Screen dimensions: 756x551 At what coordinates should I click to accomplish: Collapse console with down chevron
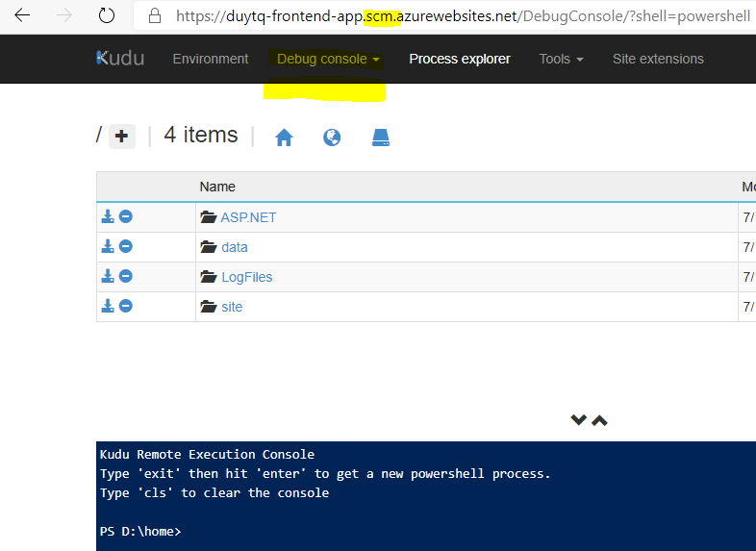pos(579,420)
